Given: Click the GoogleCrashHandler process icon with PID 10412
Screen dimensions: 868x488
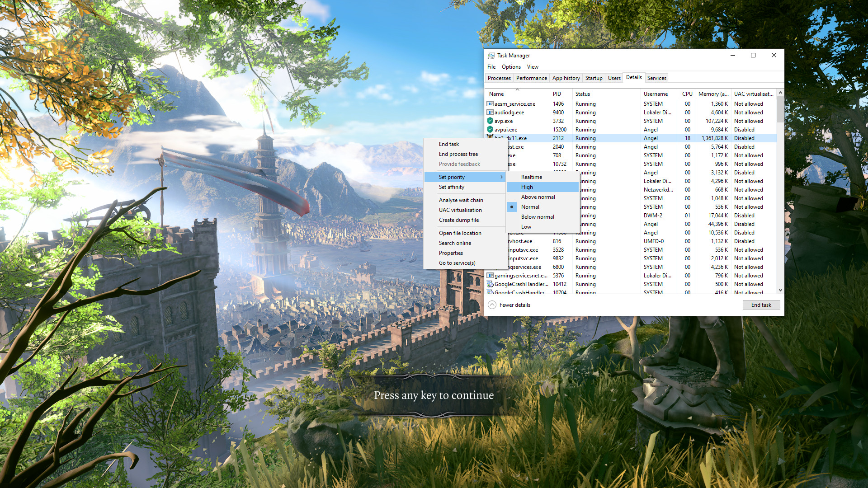Looking at the screenshot, I should click(x=490, y=284).
